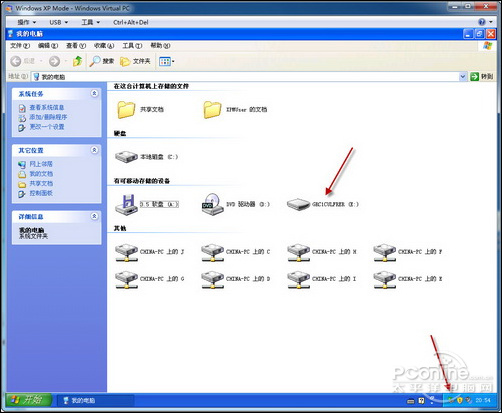
Task: Collapse the 详细信息 panel
Action: coord(94,216)
